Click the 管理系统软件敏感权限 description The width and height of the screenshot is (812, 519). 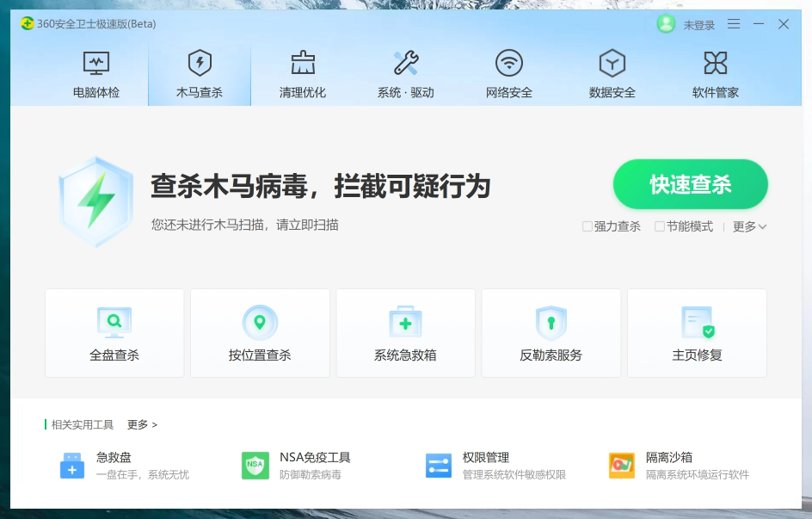514,474
